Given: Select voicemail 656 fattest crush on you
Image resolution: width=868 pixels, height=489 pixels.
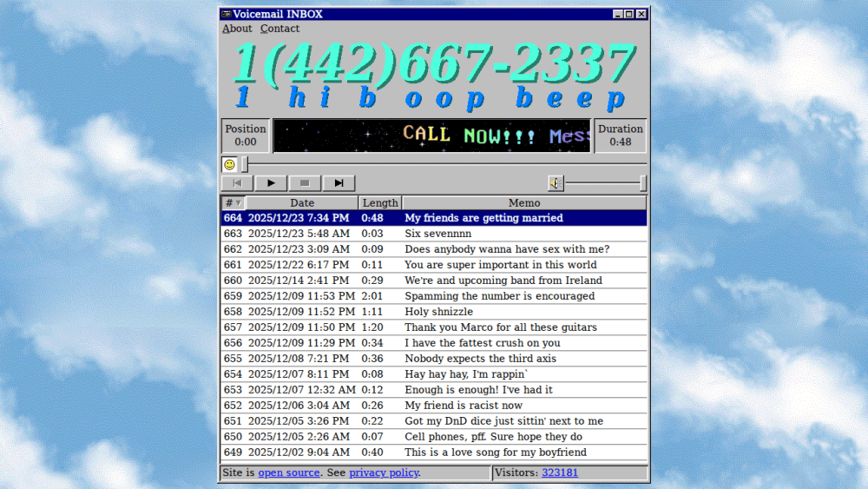Looking at the screenshot, I should pos(433,343).
